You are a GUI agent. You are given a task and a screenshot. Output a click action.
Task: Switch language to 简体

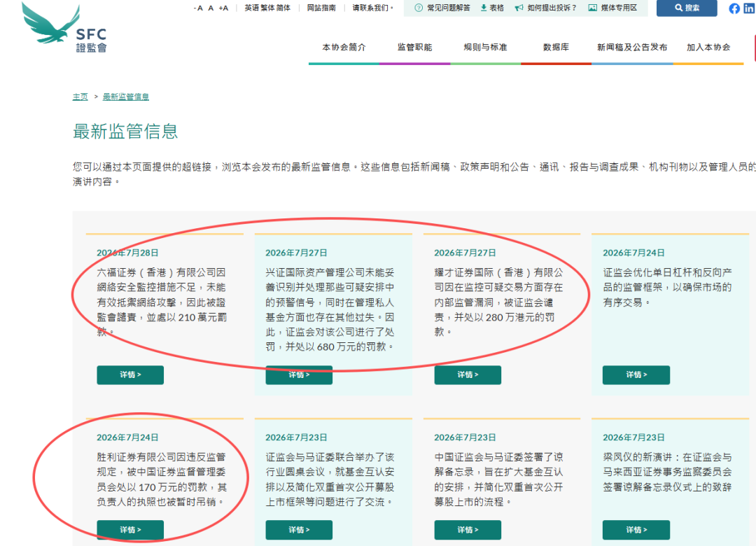283,8
